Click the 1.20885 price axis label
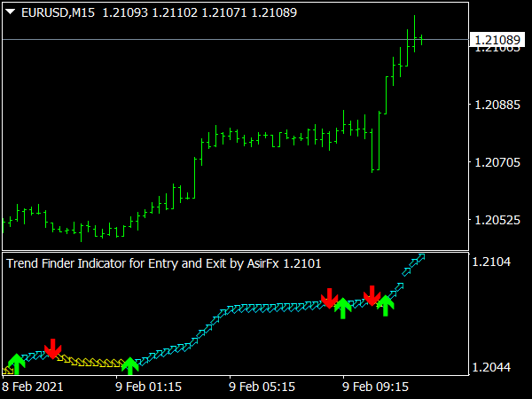 tap(497, 105)
